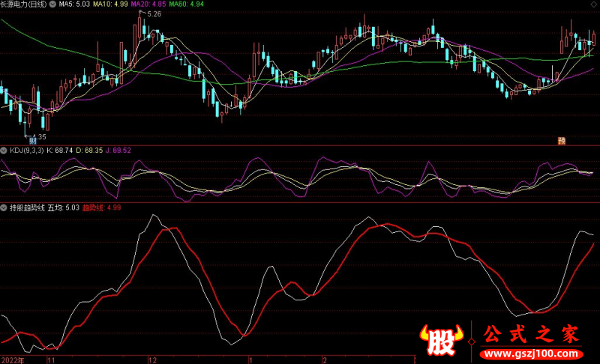Click the month 1 marker on time axis

click(250, 360)
